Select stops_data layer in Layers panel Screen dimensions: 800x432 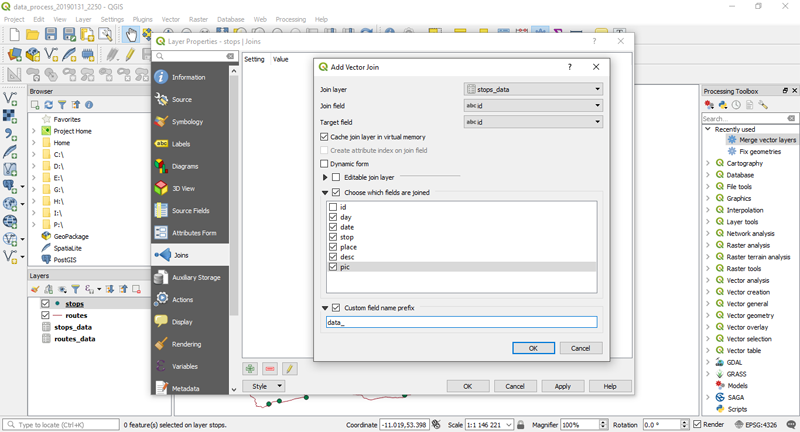pos(73,327)
